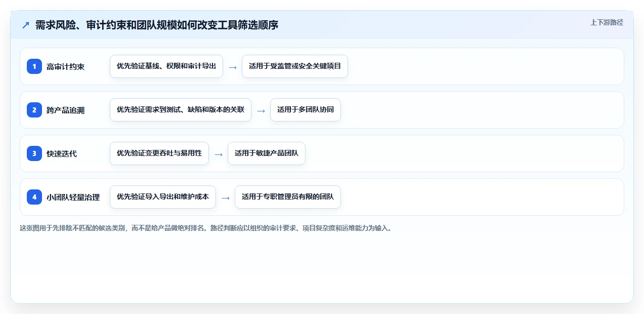Click the footnote starting 这张图用于先排除不匹配的候选类别

click(x=205, y=228)
